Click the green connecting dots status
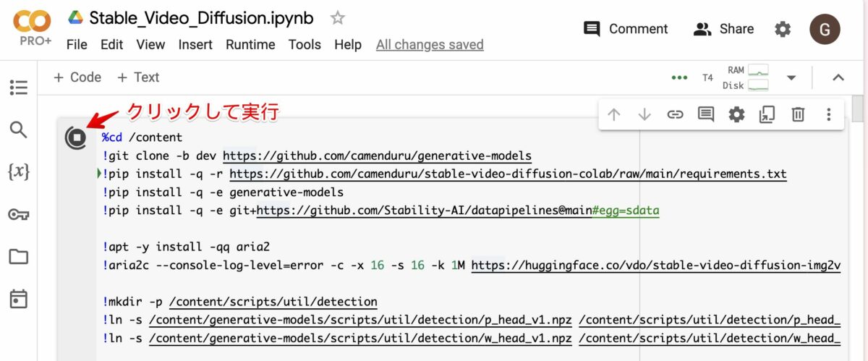The width and height of the screenshot is (868, 361). click(x=679, y=77)
